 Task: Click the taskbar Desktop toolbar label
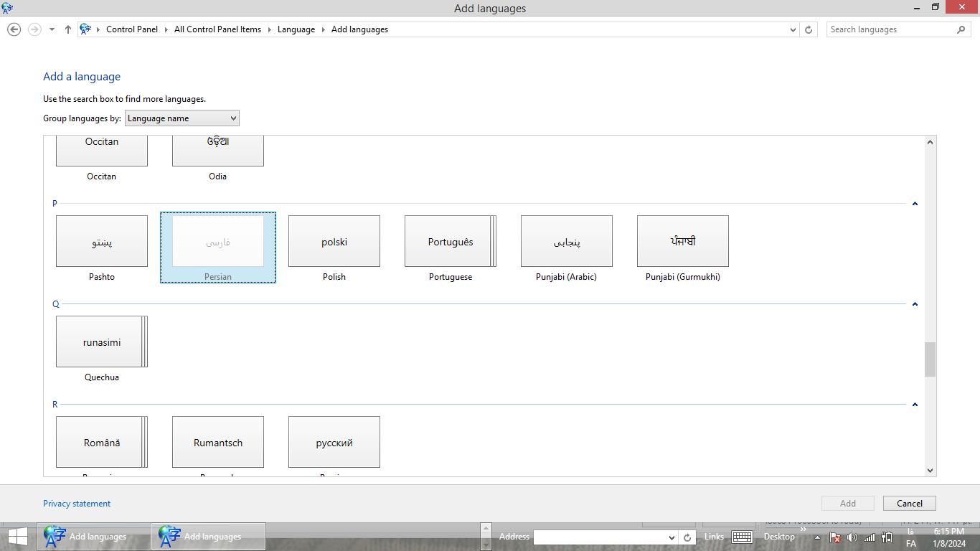[779, 537]
